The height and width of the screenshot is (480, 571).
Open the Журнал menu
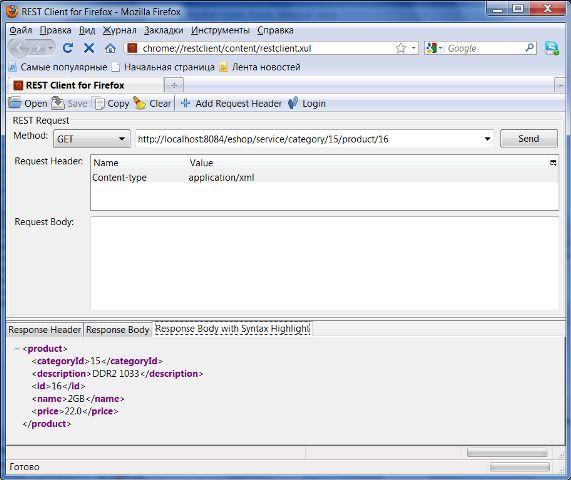(119, 30)
